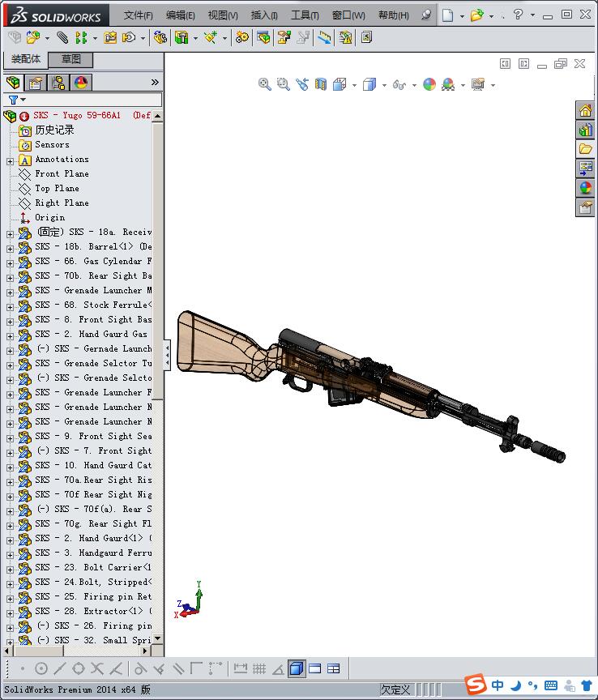Open Hide/Show Items dropdown arrow

pyautogui.click(x=414, y=85)
